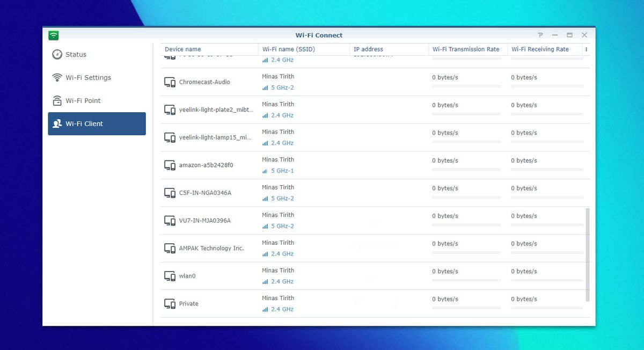Select the C5F-IN-NGA0346A device name
The width and height of the screenshot is (644, 350).
click(205, 193)
